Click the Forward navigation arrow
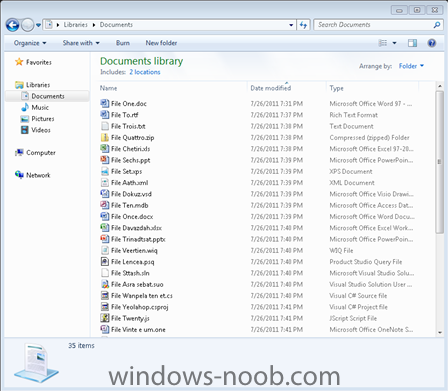The height and width of the screenshot is (391, 448). (28, 25)
